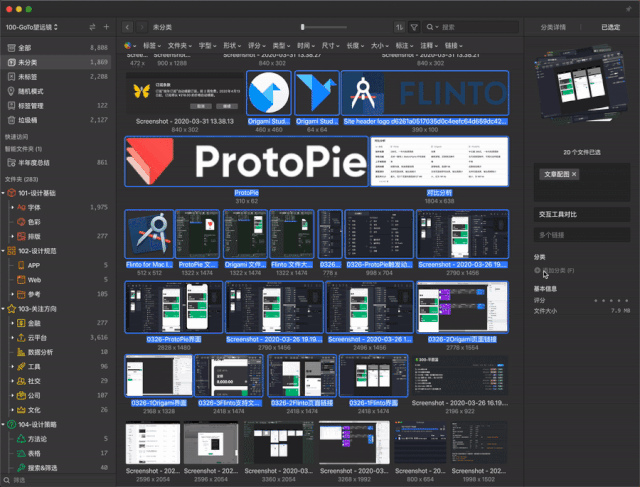Edit the 交互工具对比 name field
Viewport: 640px width, 487px height.
(x=582, y=214)
